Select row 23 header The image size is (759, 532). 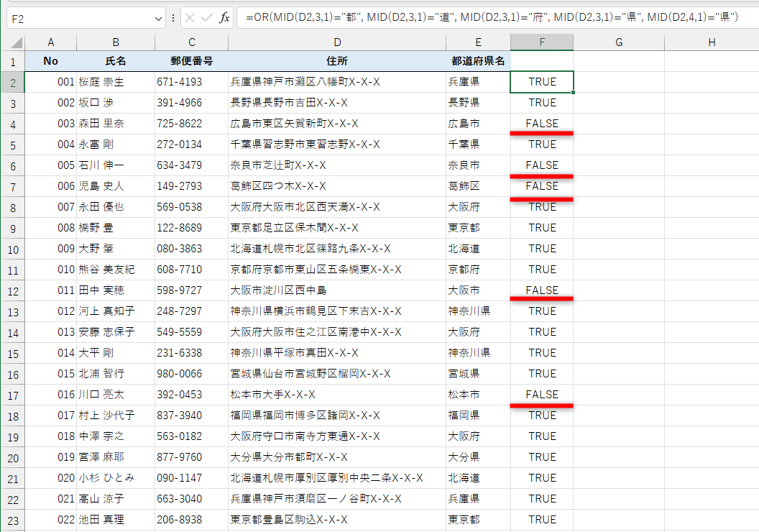click(x=13, y=520)
